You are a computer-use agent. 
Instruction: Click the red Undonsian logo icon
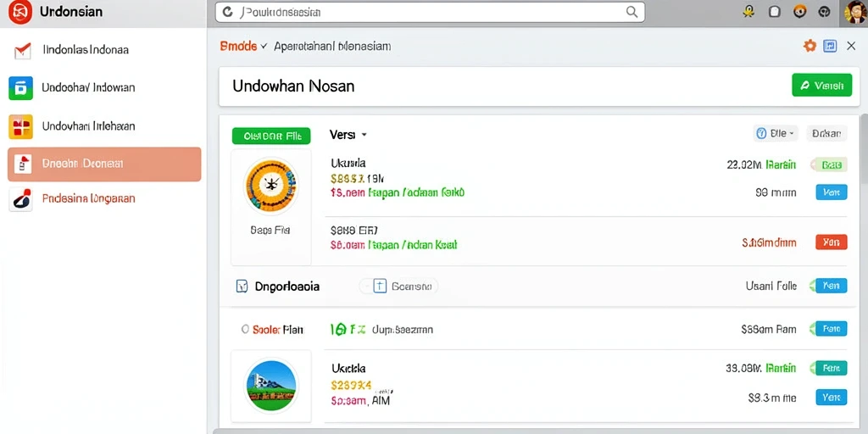coord(20,12)
